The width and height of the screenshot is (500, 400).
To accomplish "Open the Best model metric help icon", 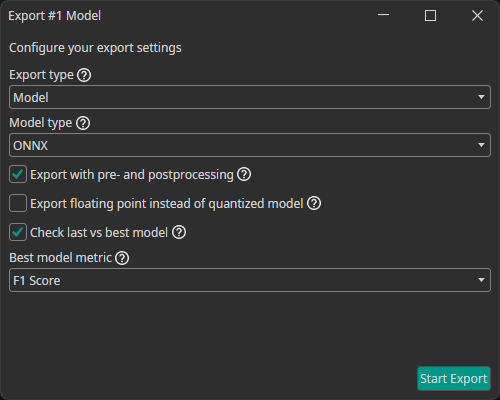I will (122, 258).
